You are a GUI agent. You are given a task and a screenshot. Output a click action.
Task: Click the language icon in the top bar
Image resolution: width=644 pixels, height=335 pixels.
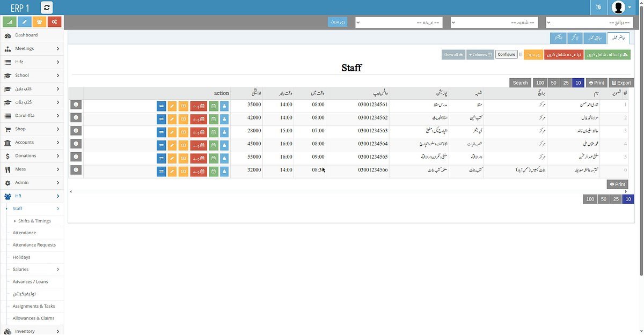[598, 8]
